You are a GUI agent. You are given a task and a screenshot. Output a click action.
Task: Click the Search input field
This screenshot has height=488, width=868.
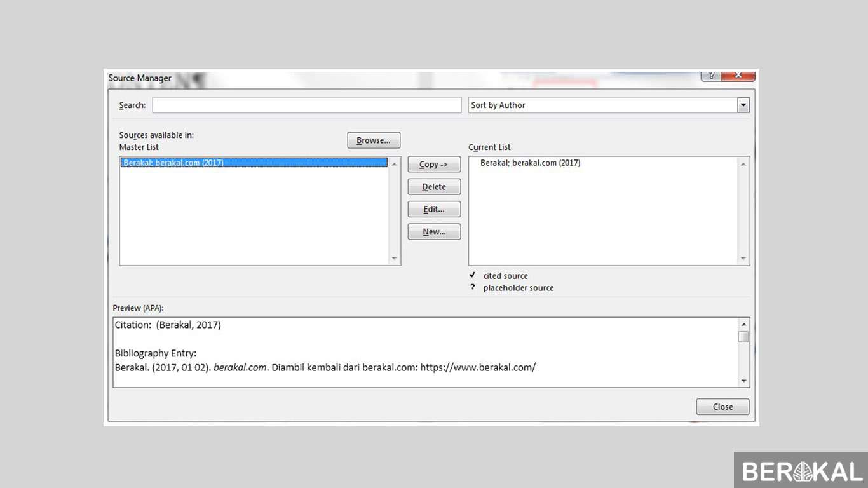(306, 105)
